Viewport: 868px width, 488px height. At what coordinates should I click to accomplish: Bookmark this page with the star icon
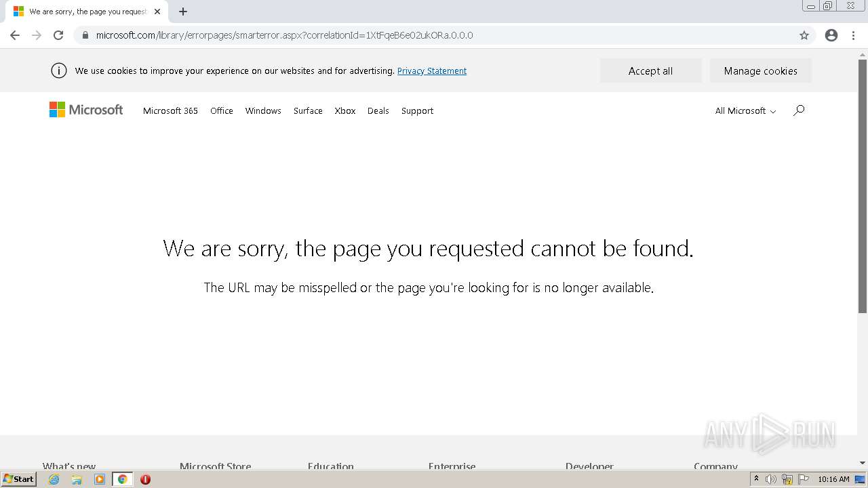tap(804, 35)
